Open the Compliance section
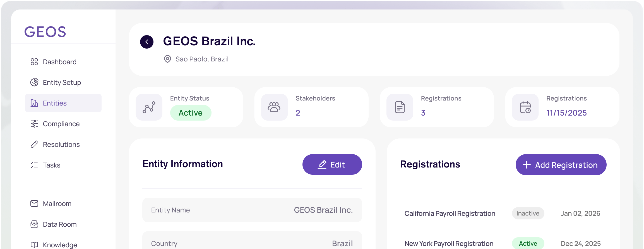 pyautogui.click(x=61, y=124)
